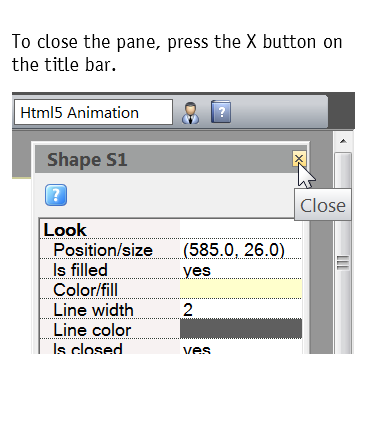Select the Position/size property row label
Image resolution: width=366 pixels, height=422 pixels.
pyautogui.click(x=103, y=250)
